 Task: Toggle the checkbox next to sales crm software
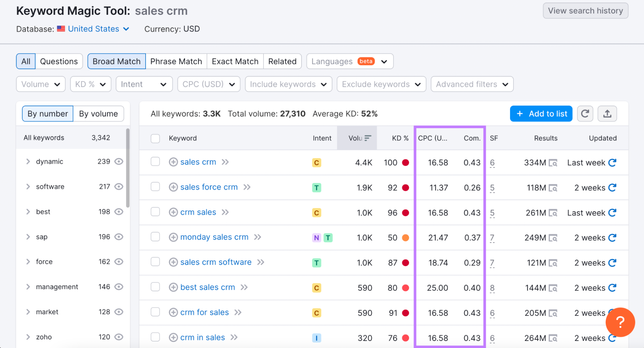pos(155,262)
